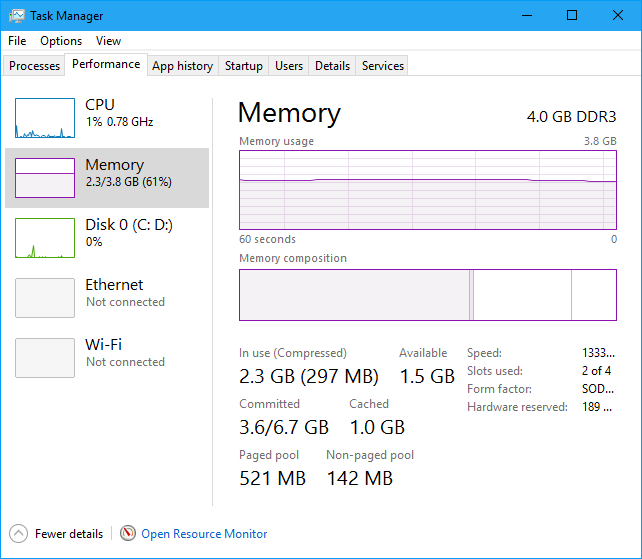Viewport: 642px width, 559px height.
Task: Collapse view with Fewer details arrow
Action: pyautogui.click(x=18, y=534)
